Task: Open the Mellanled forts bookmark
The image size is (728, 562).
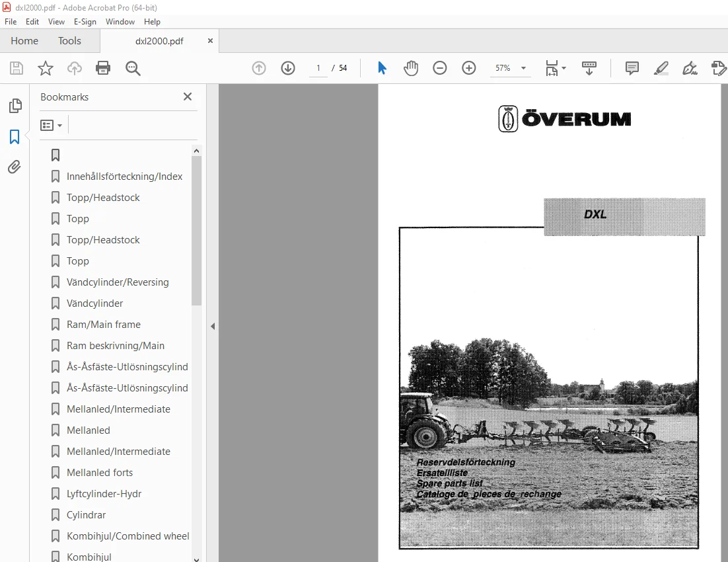Action: pos(100,472)
